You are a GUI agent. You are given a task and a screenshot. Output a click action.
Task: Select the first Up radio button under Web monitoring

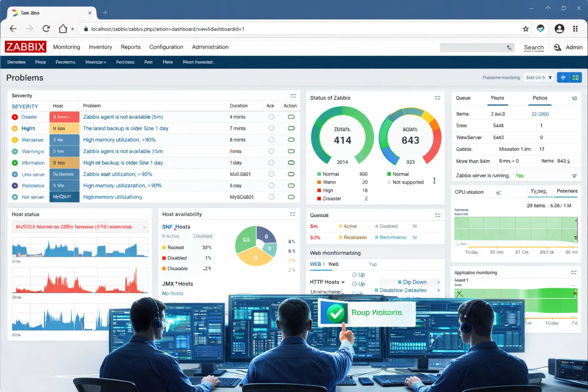(355, 275)
